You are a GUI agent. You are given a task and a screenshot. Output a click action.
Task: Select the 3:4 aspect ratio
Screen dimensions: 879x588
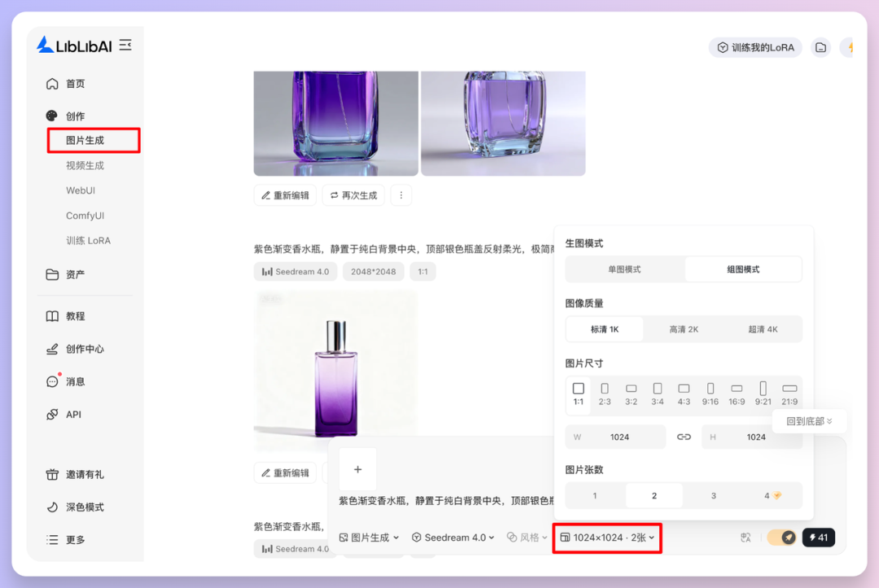pos(658,394)
